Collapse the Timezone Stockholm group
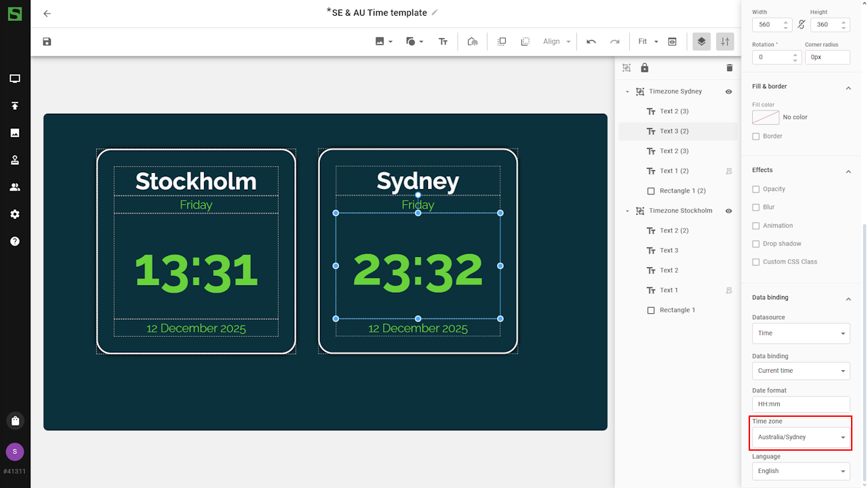The image size is (868, 488). (x=627, y=211)
